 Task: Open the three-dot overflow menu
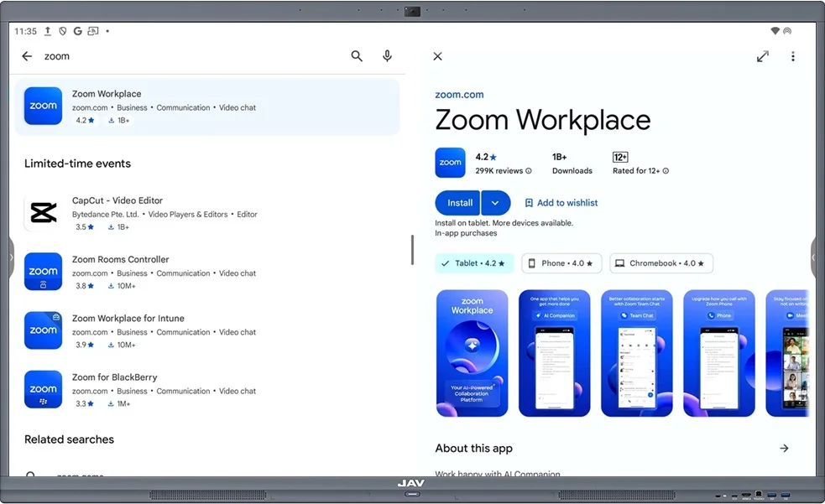tap(793, 56)
